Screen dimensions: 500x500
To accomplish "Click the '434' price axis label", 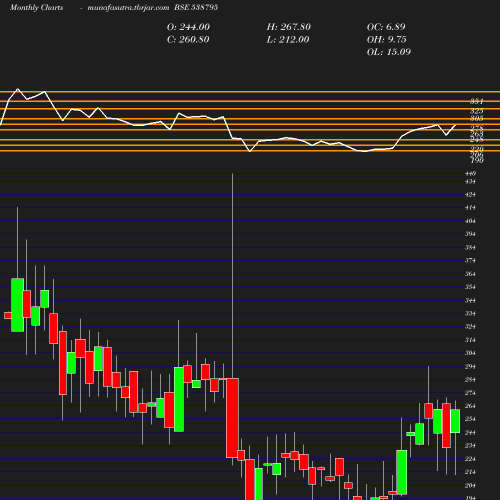I will (x=470, y=182).
